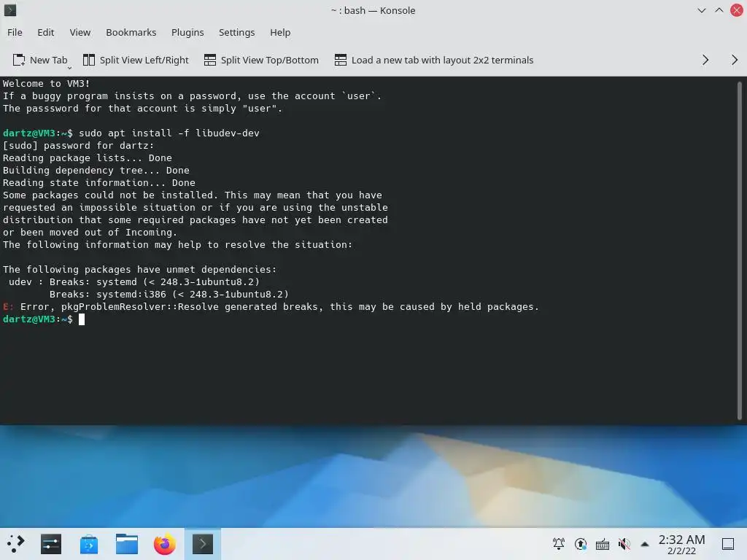Click Split View Top/Bottom button
This screenshot has height=560, width=747.
click(x=261, y=60)
